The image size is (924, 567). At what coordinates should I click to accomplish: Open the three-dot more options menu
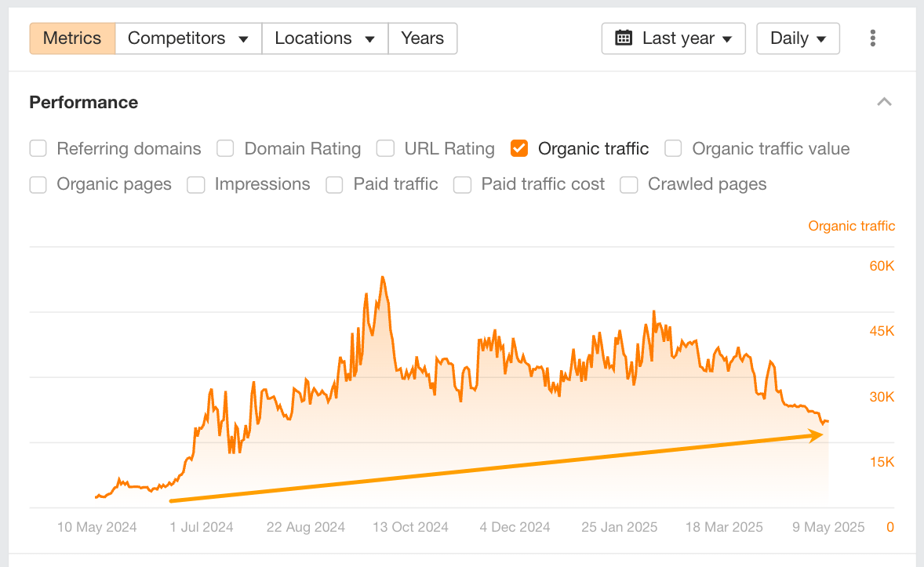tap(873, 38)
